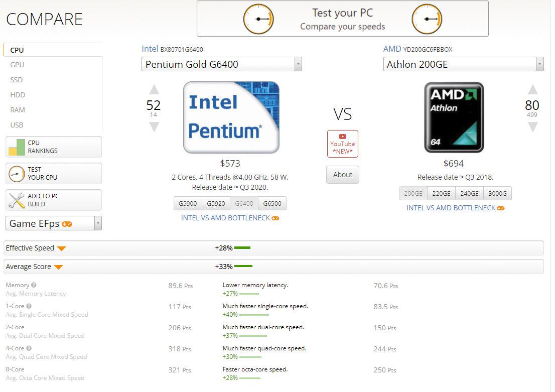Expand the Average Score section
Viewport: 555px width, 392px height.
[x=58, y=267]
